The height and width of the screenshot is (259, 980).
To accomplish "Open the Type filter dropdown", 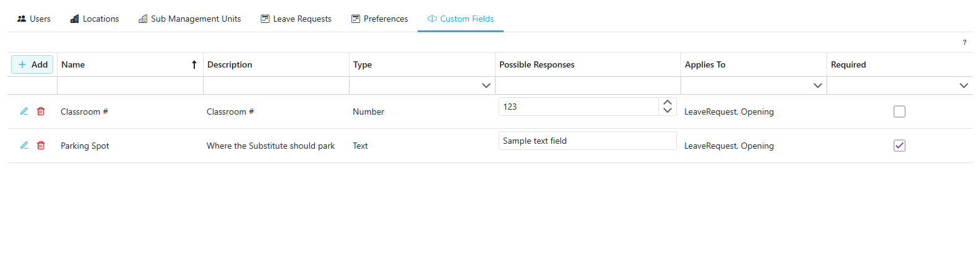I will [x=486, y=86].
